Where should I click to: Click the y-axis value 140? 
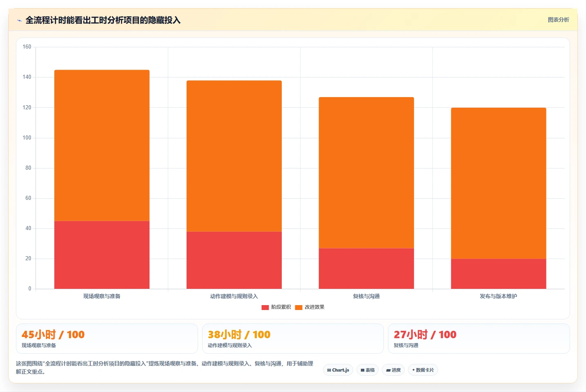(27, 77)
